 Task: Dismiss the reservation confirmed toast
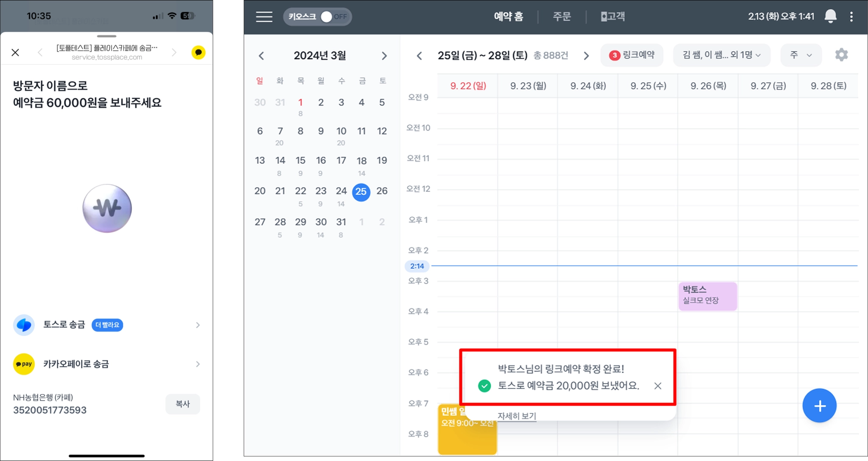pos(657,386)
